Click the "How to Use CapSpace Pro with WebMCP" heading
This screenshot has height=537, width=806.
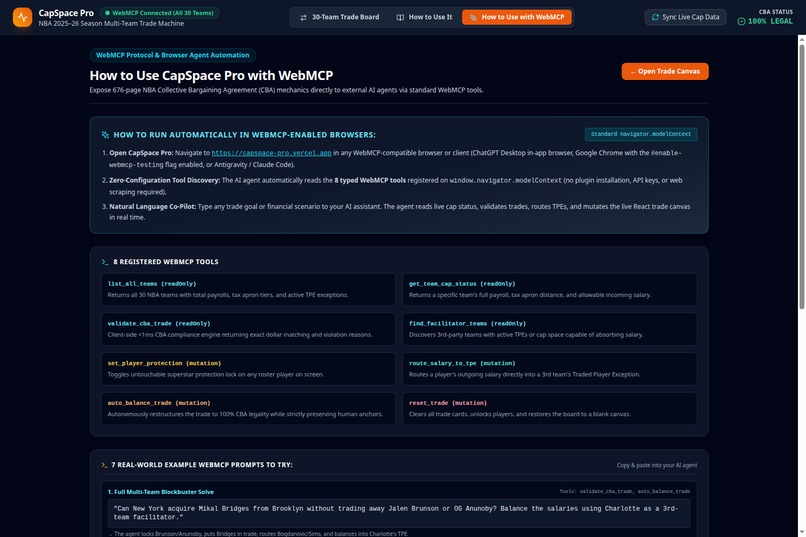[211, 76]
